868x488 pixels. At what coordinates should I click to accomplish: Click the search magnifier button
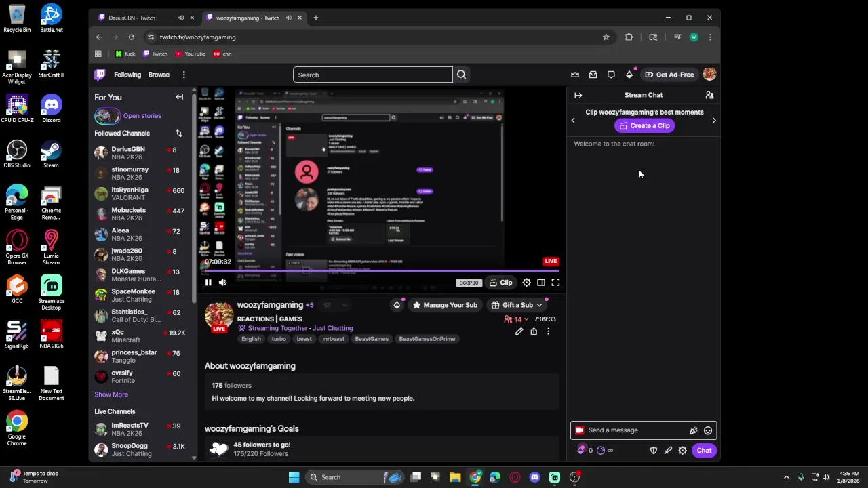click(461, 75)
